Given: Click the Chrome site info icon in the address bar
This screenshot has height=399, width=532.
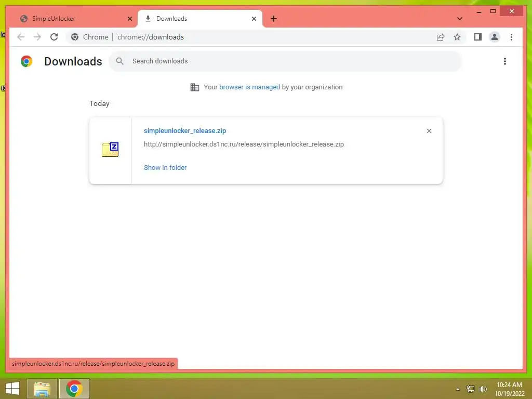Looking at the screenshot, I should pyautogui.click(x=75, y=37).
